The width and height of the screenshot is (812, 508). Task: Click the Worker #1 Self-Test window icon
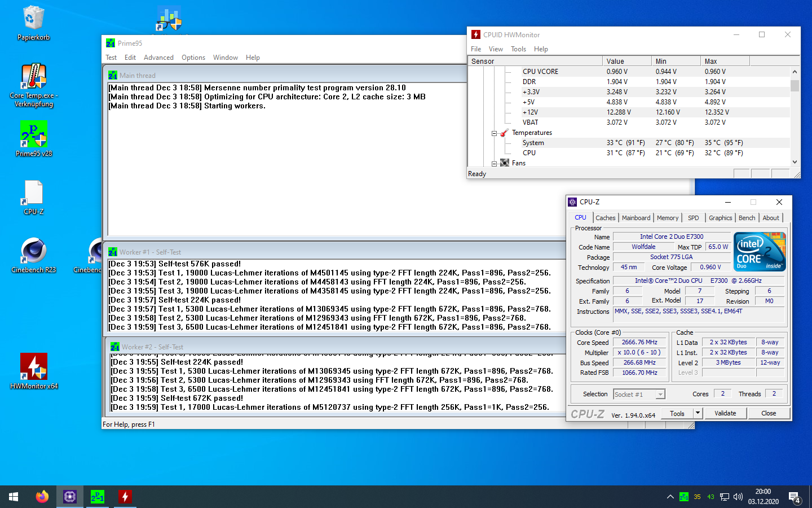coord(113,252)
